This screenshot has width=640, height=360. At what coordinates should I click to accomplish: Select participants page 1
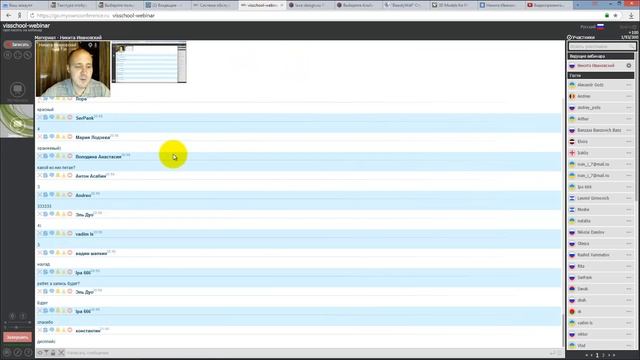click(x=597, y=356)
